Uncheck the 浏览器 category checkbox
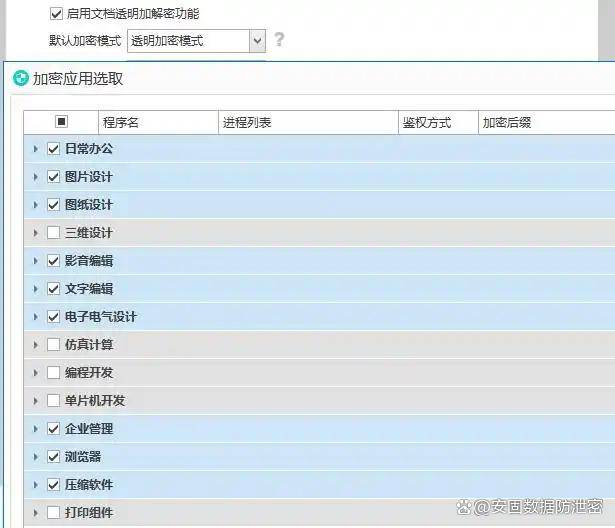 pyautogui.click(x=54, y=457)
